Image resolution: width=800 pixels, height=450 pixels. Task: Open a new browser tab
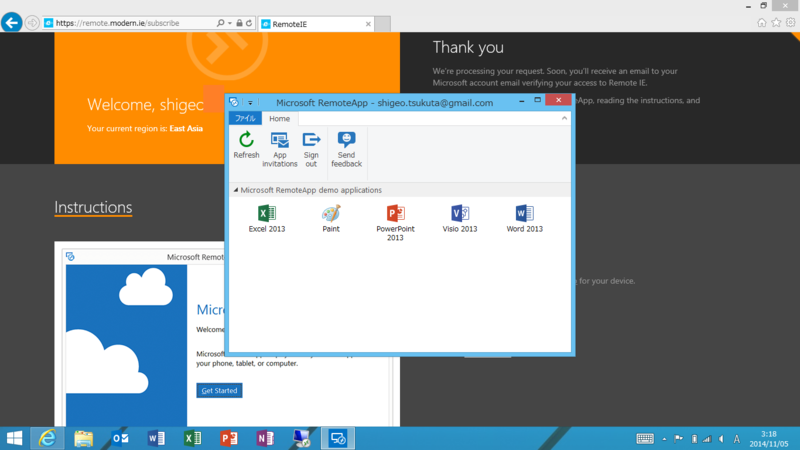383,24
